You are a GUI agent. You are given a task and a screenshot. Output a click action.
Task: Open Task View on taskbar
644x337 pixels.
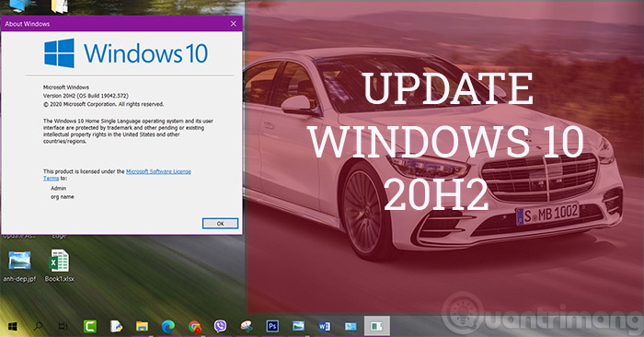pyautogui.click(x=63, y=327)
